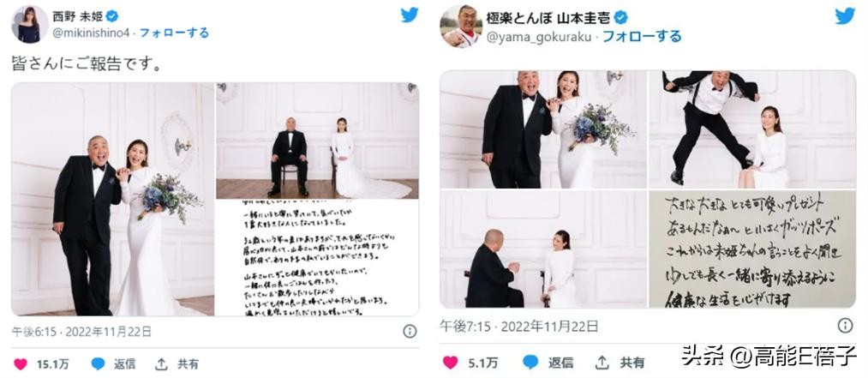Share the left tweet via 共有 icon

coord(161,363)
